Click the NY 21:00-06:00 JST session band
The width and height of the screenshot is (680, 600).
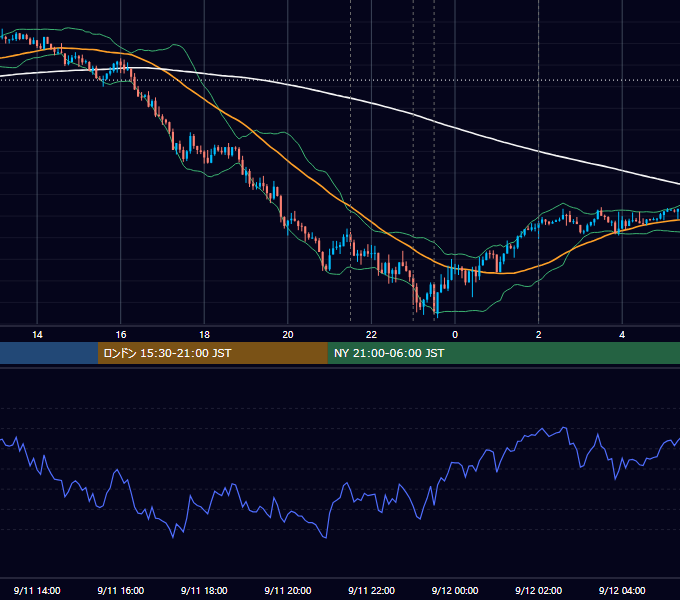(x=503, y=353)
